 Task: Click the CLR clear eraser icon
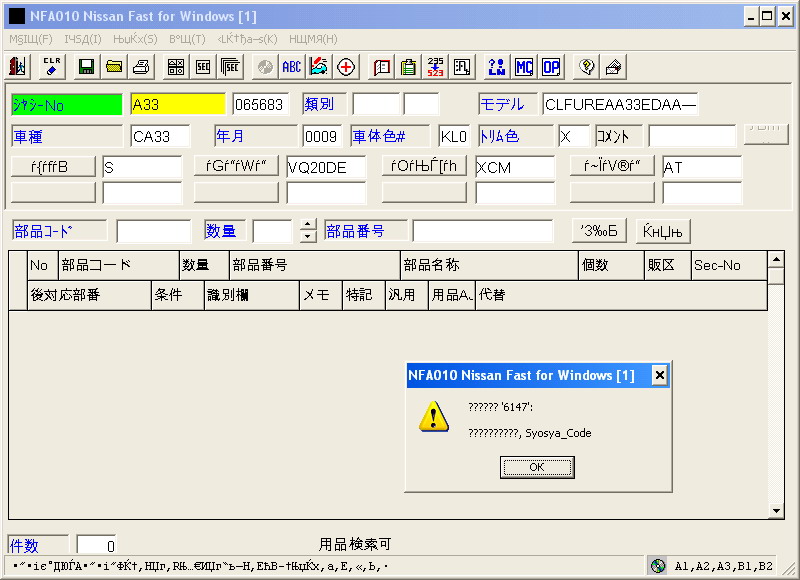click(x=52, y=67)
